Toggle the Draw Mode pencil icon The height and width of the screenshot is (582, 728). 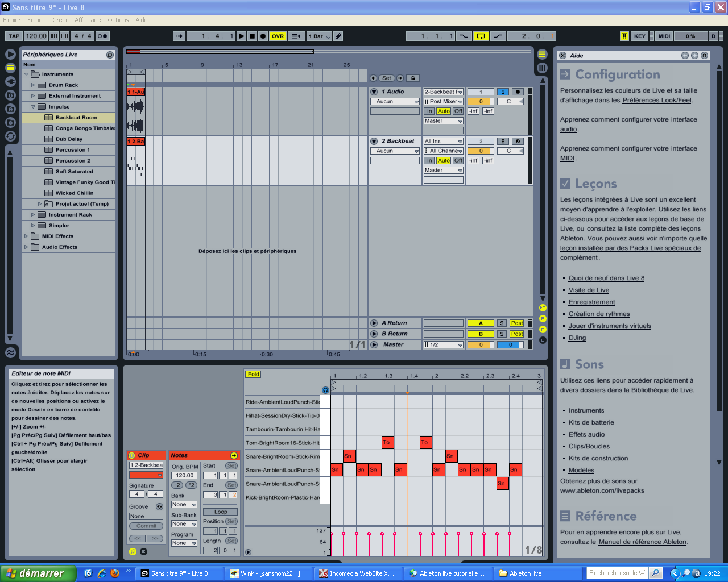click(x=338, y=36)
